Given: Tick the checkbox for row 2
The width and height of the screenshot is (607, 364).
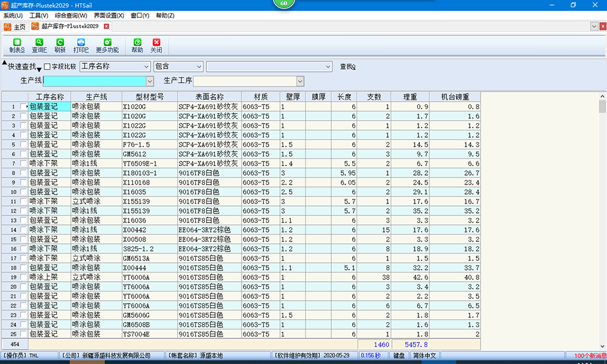Looking at the screenshot, I should (x=23, y=116).
